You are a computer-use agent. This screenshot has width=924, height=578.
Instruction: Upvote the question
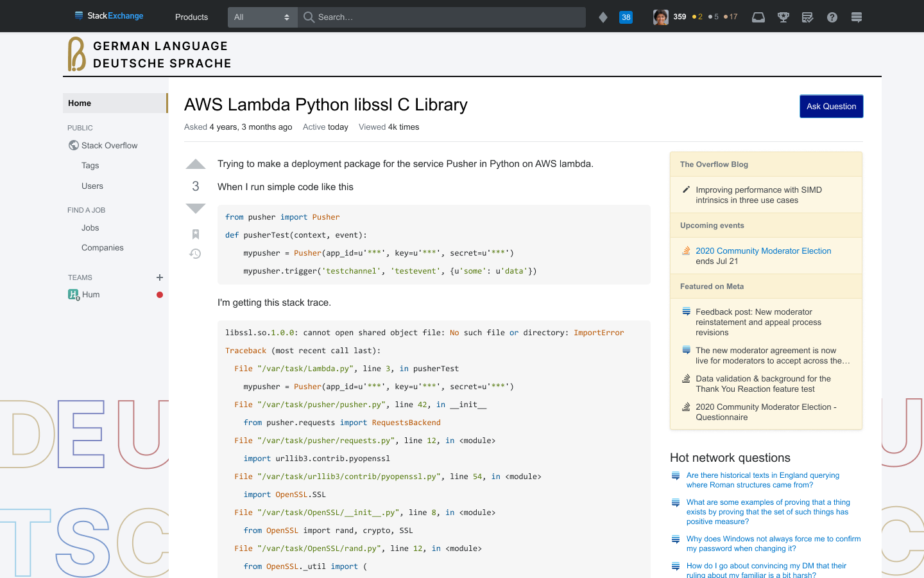196,164
